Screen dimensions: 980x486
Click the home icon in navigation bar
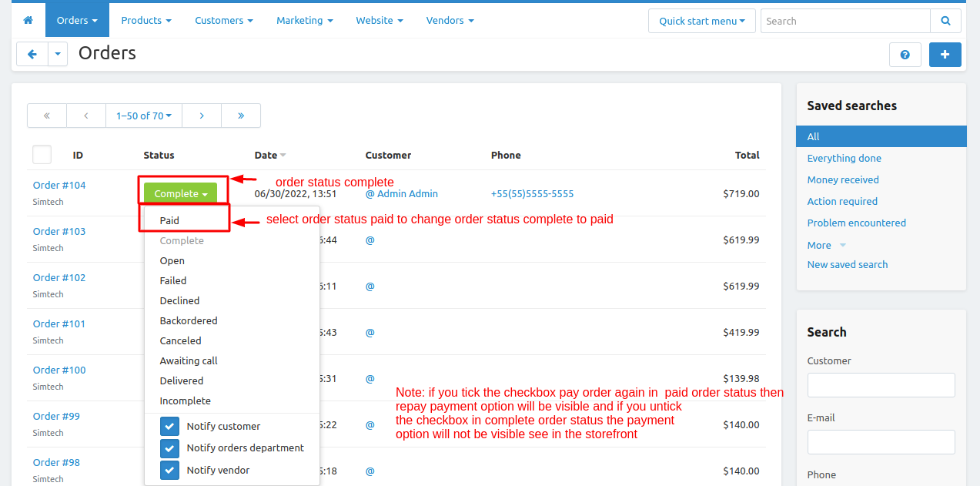[x=28, y=20]
